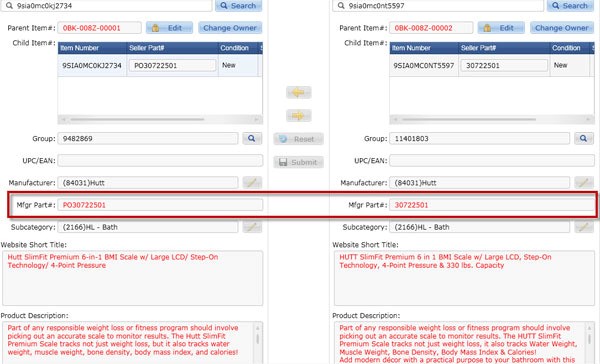The image size is (600, 364).
Task: Click Condition column header in left grid
Action: coord(238,48)
